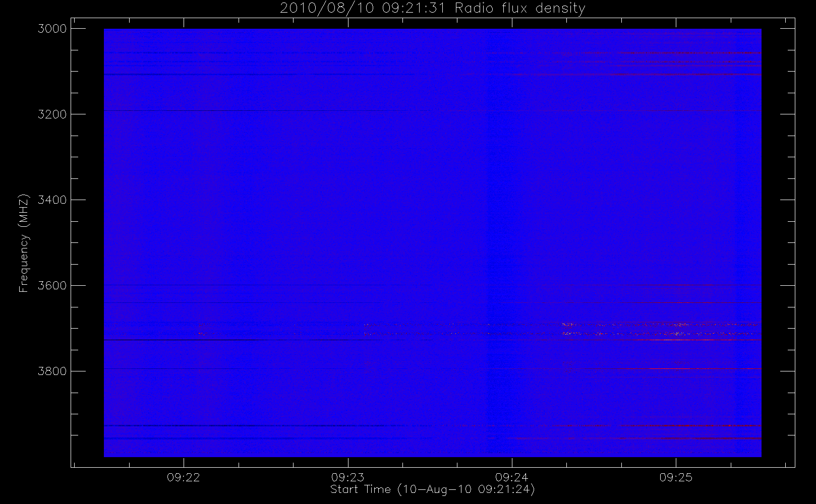
Task: Click the '09:24' time axis label
Action: click(511, 477)
